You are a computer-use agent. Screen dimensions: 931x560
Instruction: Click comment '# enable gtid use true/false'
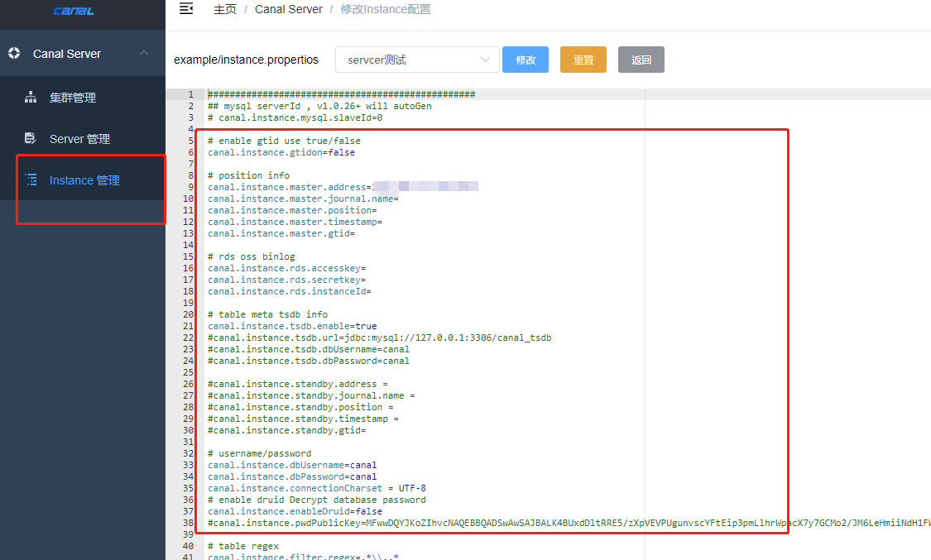pos(284,141)
